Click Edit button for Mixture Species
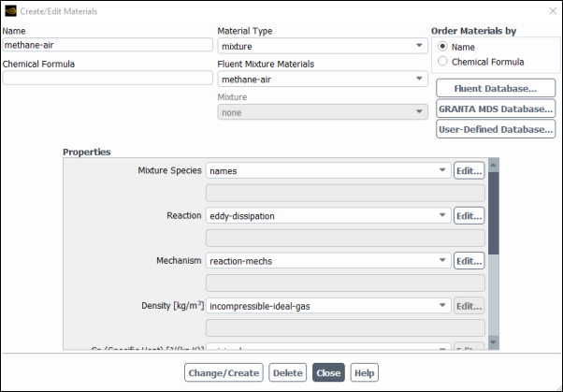Viewport: 563px width, 392px height. tap(469, 171)
